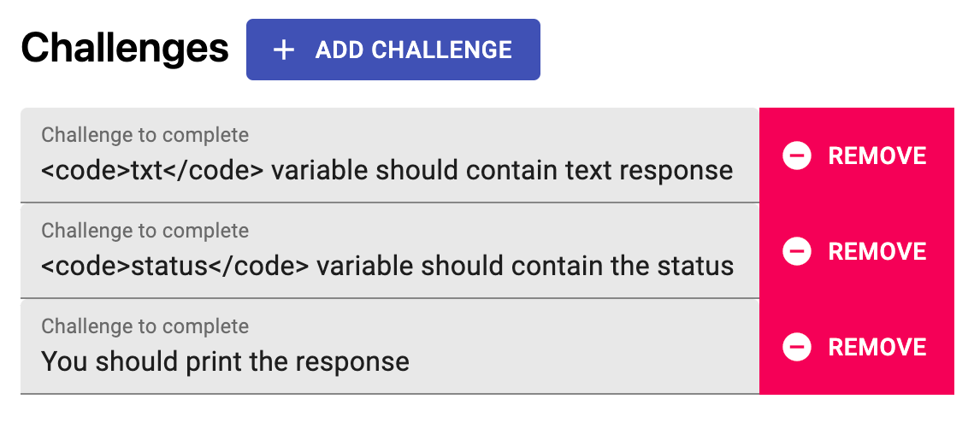The height and width of the screenshot is (446, 980).
Task: Click the '<code>status</code>' text in second field
Action: click(175, 266)
